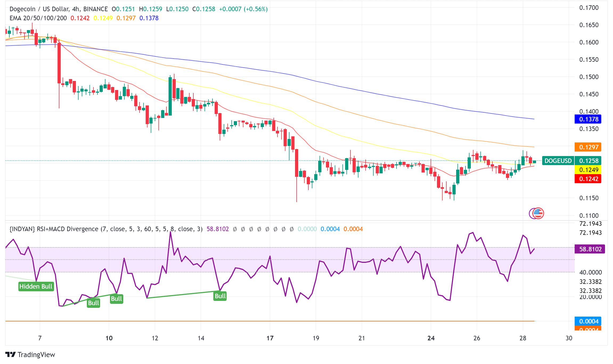Click the 0.1700 price scale label
The image size is (613, 364).
tap(589, 8)
